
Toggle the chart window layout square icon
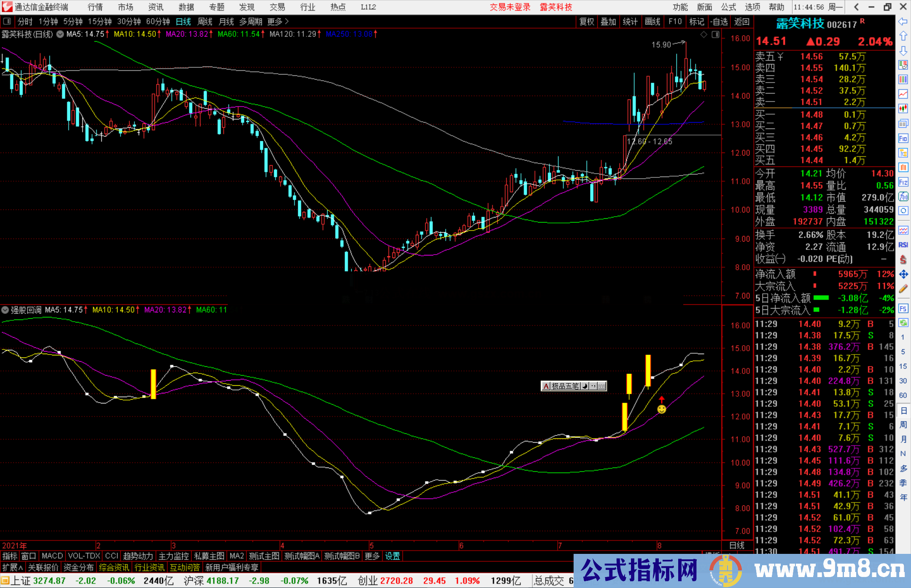[715, 35]
